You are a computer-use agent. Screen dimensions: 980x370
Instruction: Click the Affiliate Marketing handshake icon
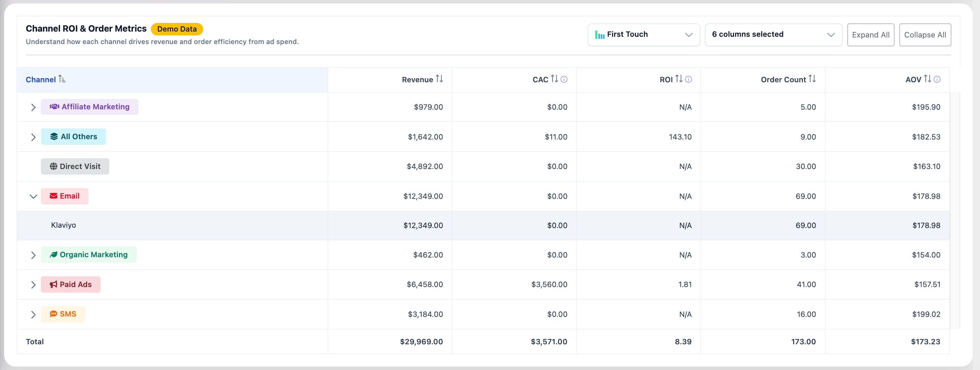(x=54, y=107)
